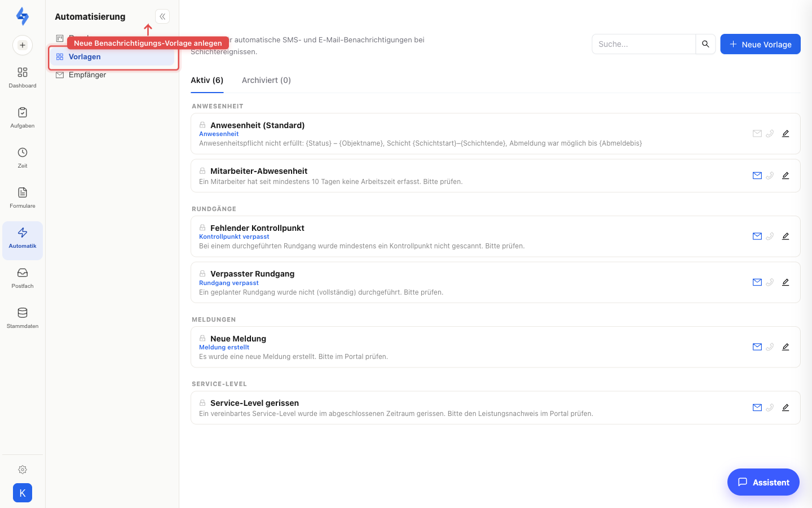Click the blue Rundgang verpasst tag

click(x=229, y=283)
